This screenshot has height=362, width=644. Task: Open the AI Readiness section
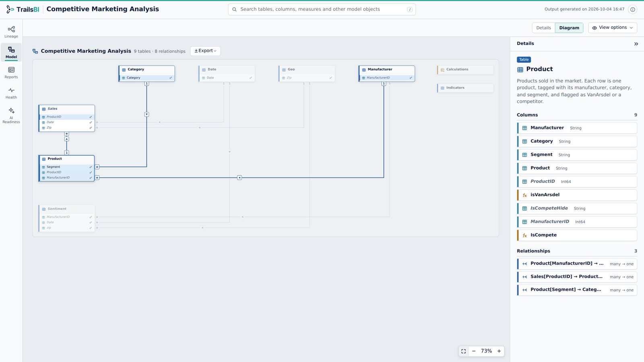click(x=11, y=115)
